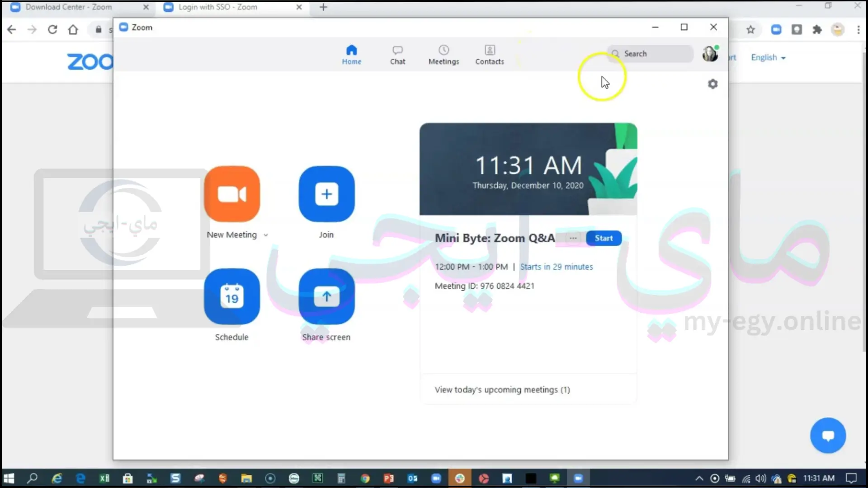The width and height of the screenshot is (868, 488).
Task: Open File Explorer from the taskbar
Action: coord(246,478)
